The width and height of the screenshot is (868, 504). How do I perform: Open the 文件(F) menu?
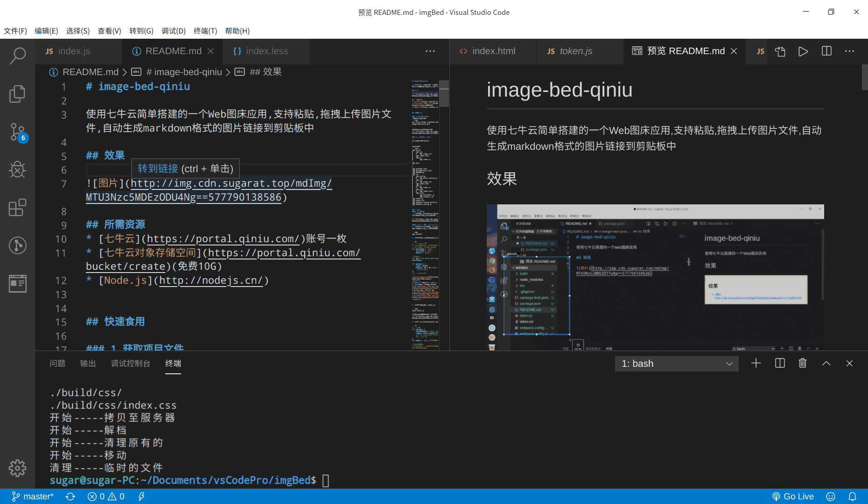point(15,31)
